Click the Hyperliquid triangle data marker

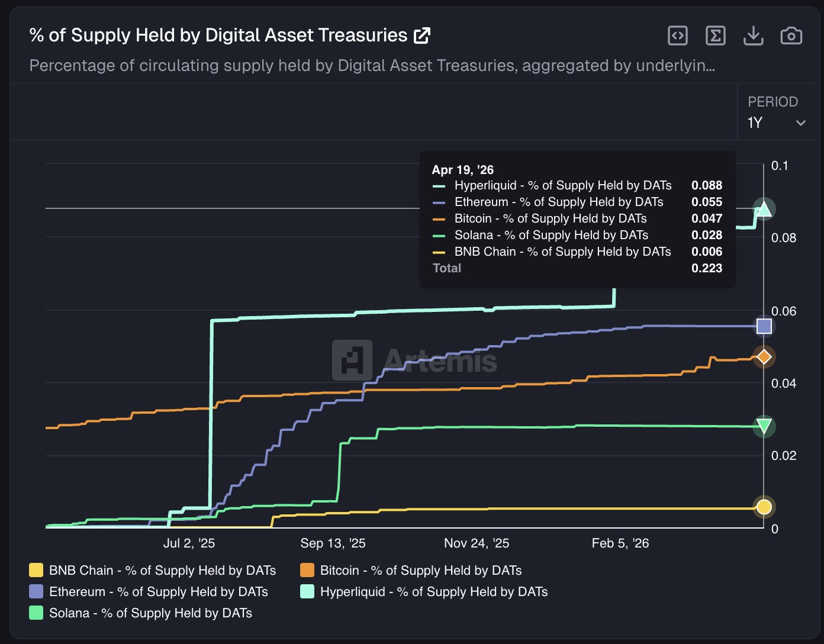coord(764,209)
